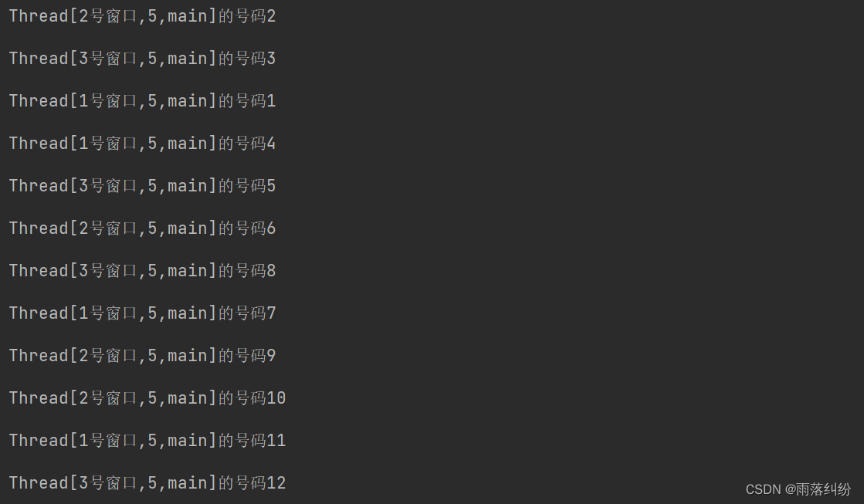Viewport: 864px width, 504px height.
Task: Click the 1号窗口 line with 号码4
Action: click(142, 144)
